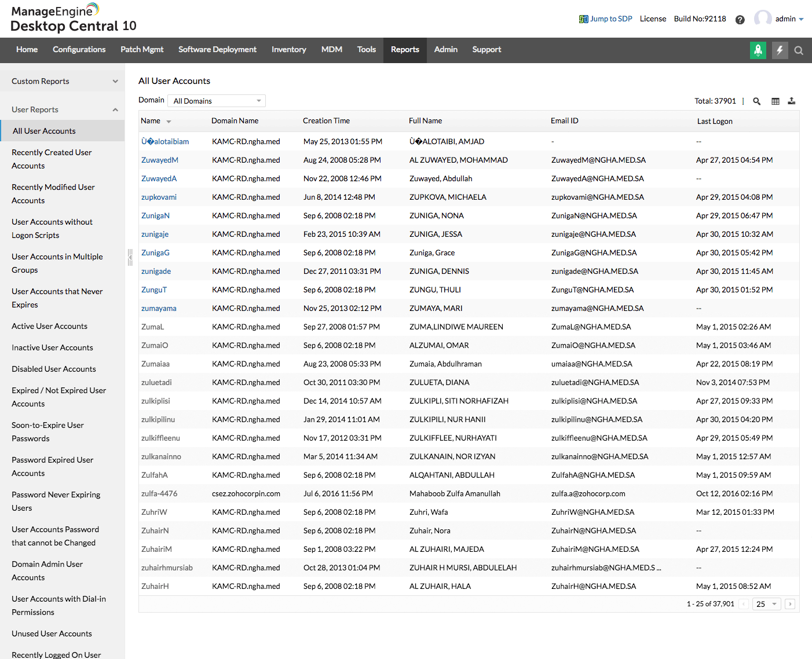Open User Accounts in Multiple Groups
812x659 pixels.
point(57,263)
